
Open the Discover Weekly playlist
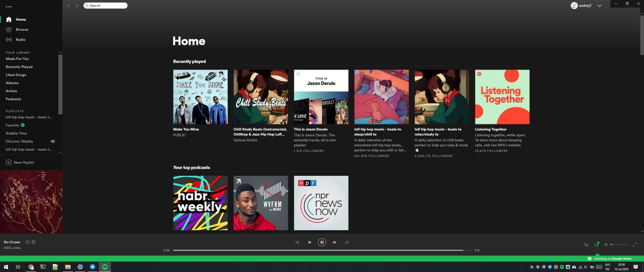click(20, 142)
